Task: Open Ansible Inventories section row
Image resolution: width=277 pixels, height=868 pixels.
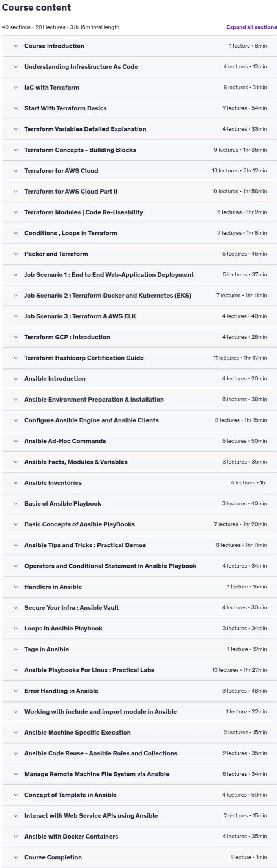Action: [139, 483]
